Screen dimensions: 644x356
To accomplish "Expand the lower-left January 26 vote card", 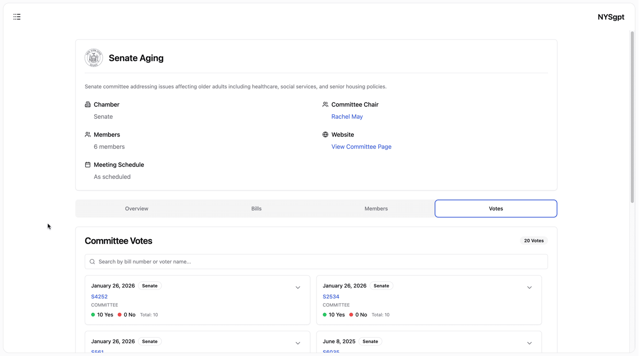I will click(x=298, y=343).
